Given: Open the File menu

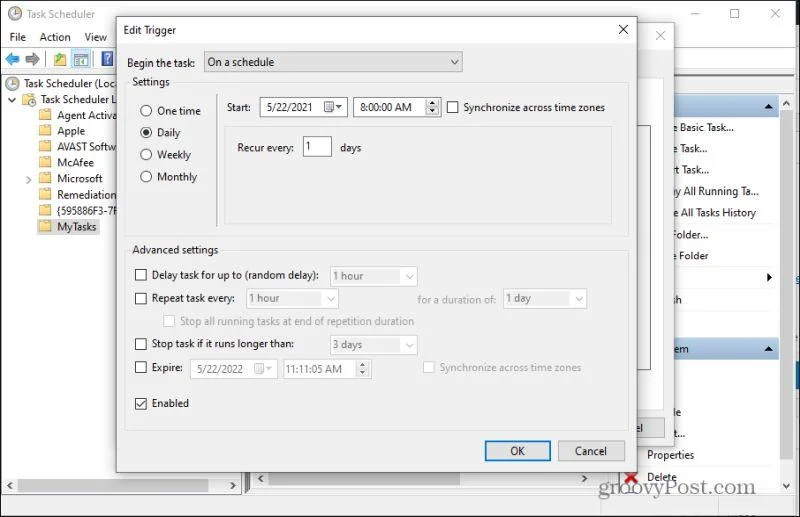Looking at the screenshot, I should (x=17, y=37).
